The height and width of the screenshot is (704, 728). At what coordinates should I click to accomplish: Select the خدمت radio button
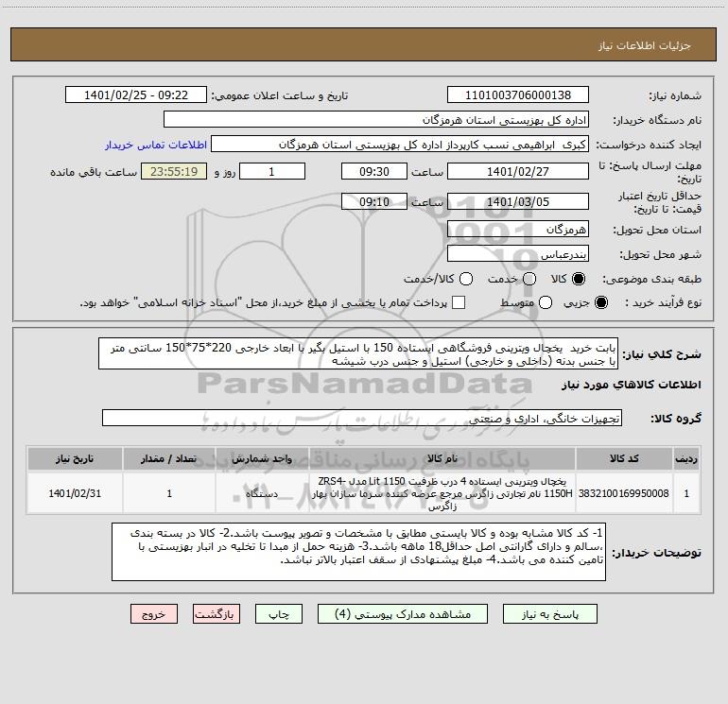point(529,279)
